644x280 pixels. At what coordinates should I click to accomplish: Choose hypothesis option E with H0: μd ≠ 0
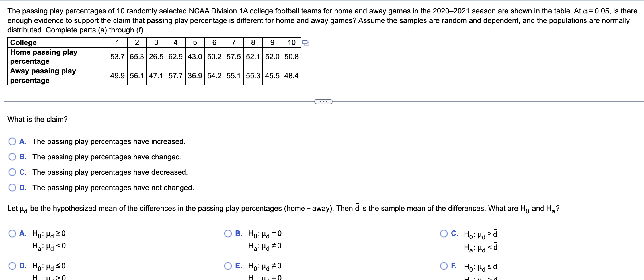[x=228, y=266]
